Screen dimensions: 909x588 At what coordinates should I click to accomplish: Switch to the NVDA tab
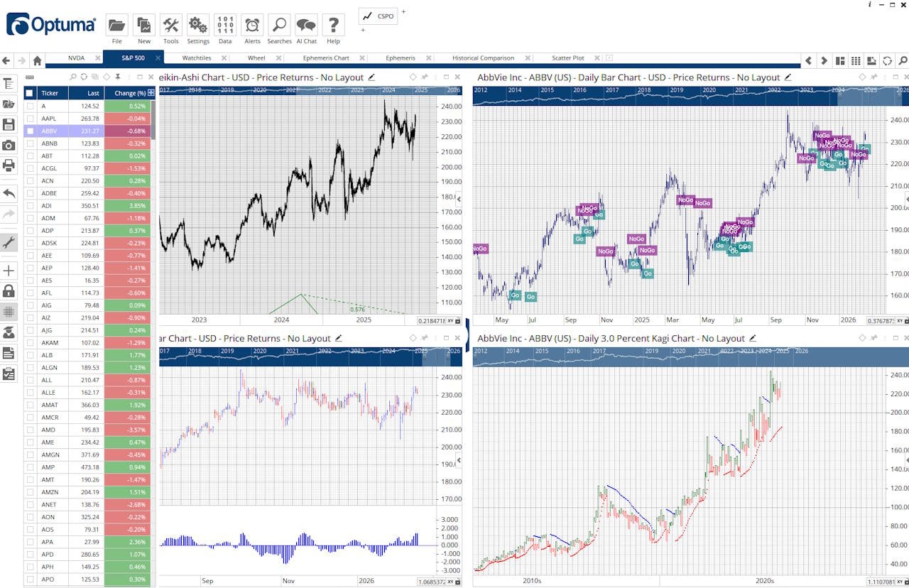click(x=76, y=58)
